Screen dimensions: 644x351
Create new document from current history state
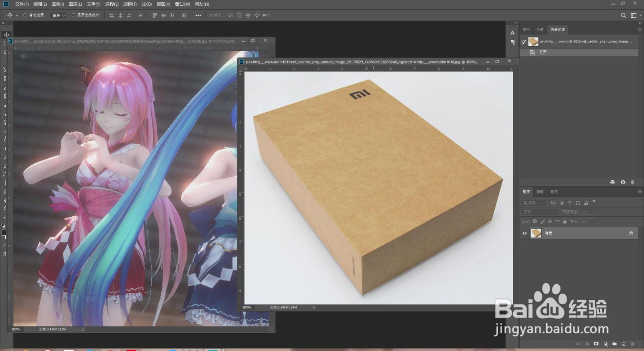coord(612,182)
